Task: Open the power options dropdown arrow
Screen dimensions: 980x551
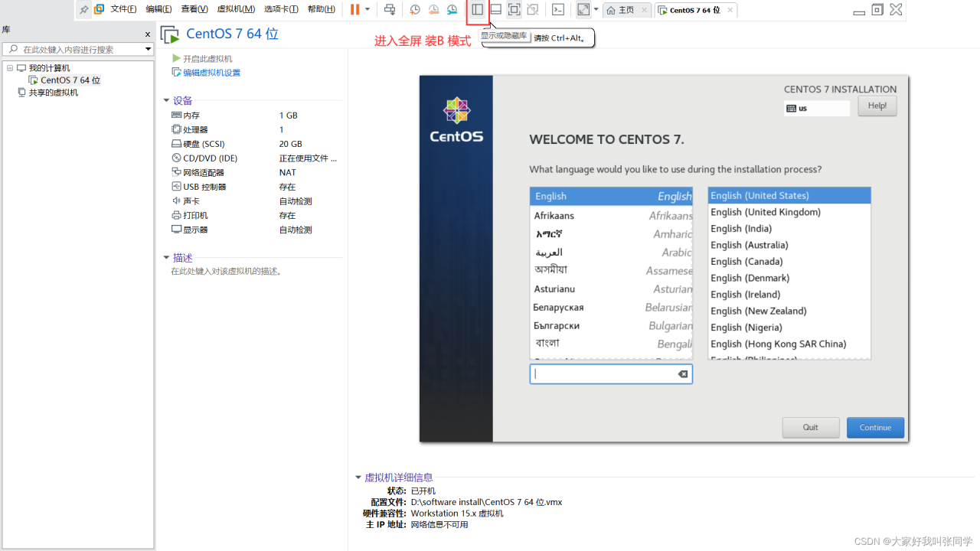Action: 367,9
